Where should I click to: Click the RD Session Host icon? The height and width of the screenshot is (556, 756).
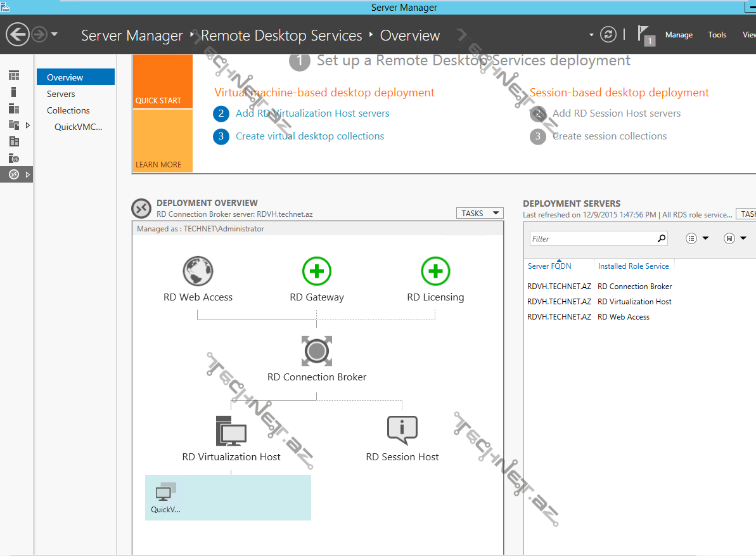coord(402,431)
